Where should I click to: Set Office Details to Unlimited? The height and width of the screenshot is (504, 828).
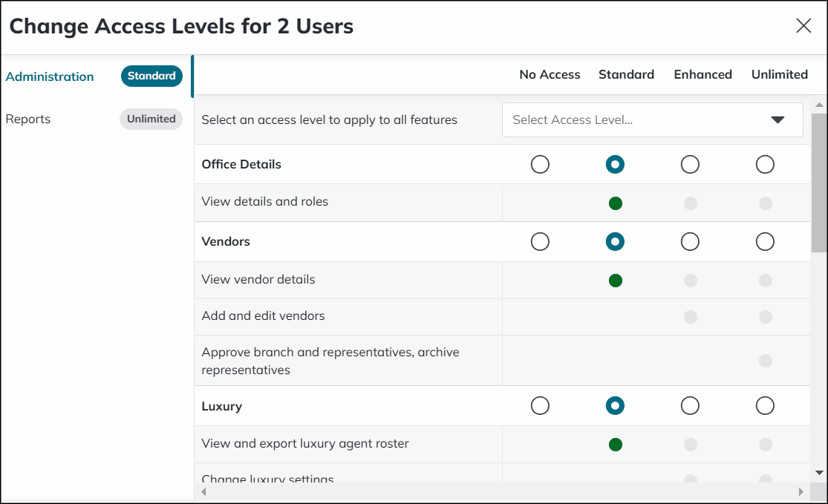tap(765, 165)
